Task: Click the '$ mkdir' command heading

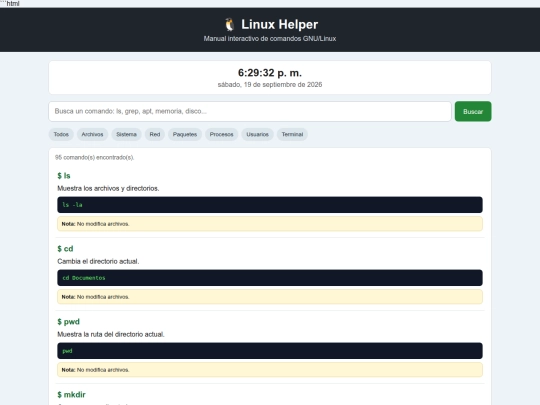Action: (71, 395)
